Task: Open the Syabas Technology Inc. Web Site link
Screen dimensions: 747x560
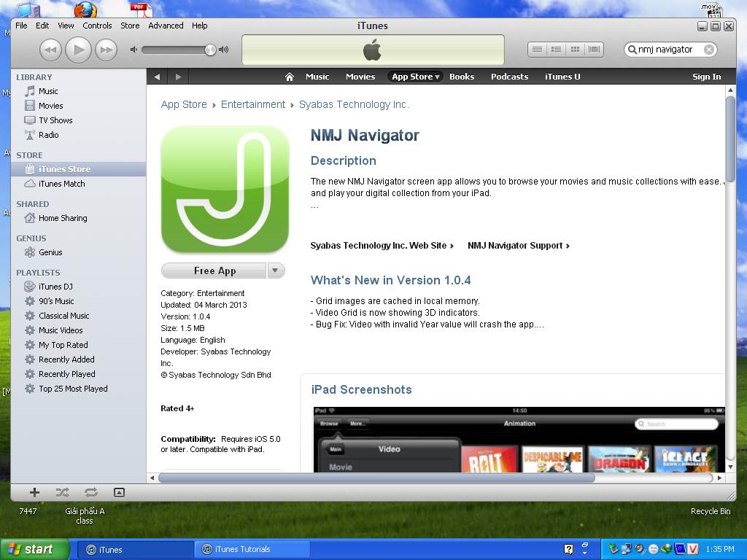Action: pos(382,246)
